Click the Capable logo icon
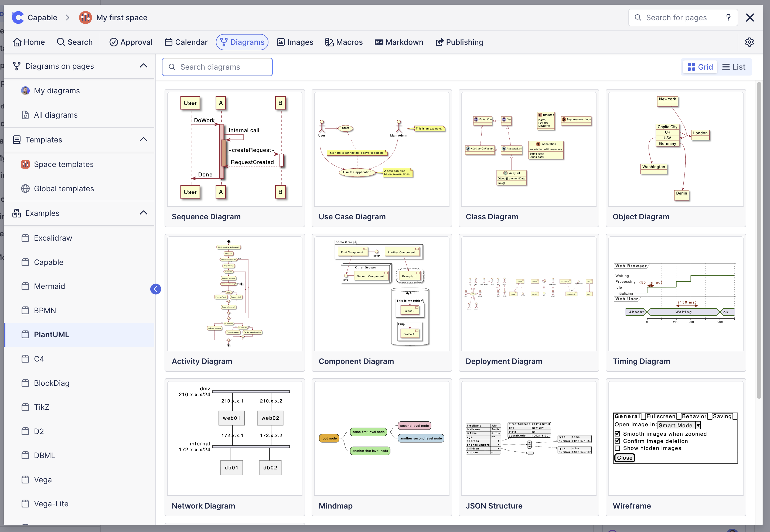Viewport: 770px width, 532px height. pyautogui.click(x=18, y=17)
